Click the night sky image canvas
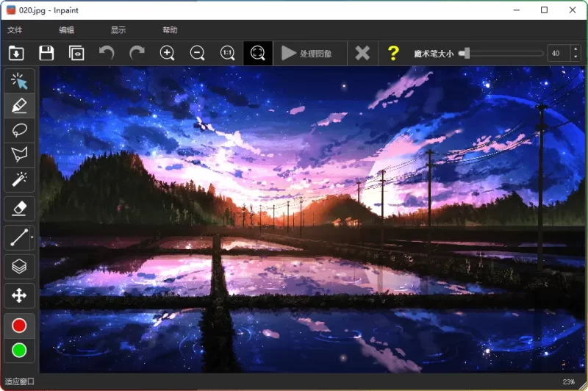This screenshot has width=588, height=391. click(x=312, y=220)
